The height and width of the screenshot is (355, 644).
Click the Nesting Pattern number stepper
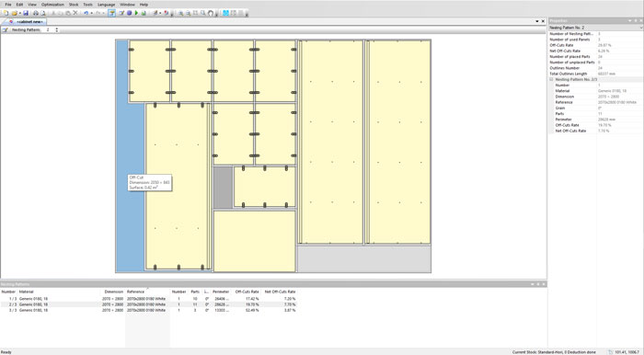point(57,30)
